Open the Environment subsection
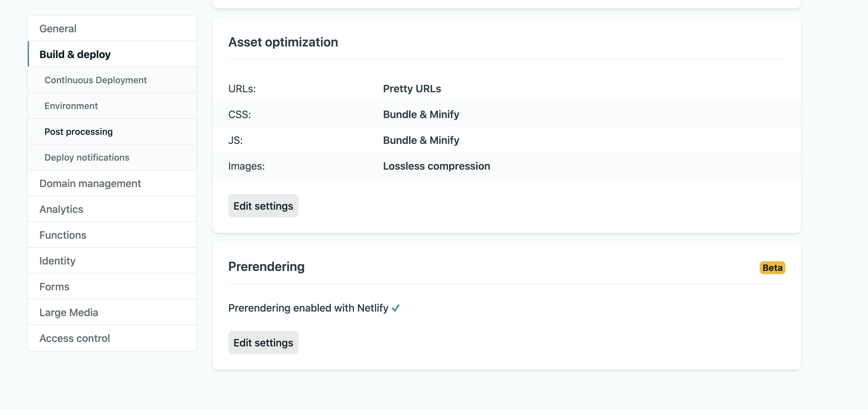The height and width of the screenshot is (409, 868). click(71, 106)
